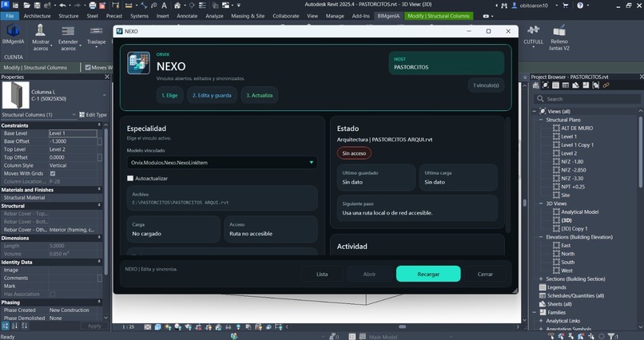
Task: Click the Print icon in quick-access toolbar
Action: coord(93,6)
